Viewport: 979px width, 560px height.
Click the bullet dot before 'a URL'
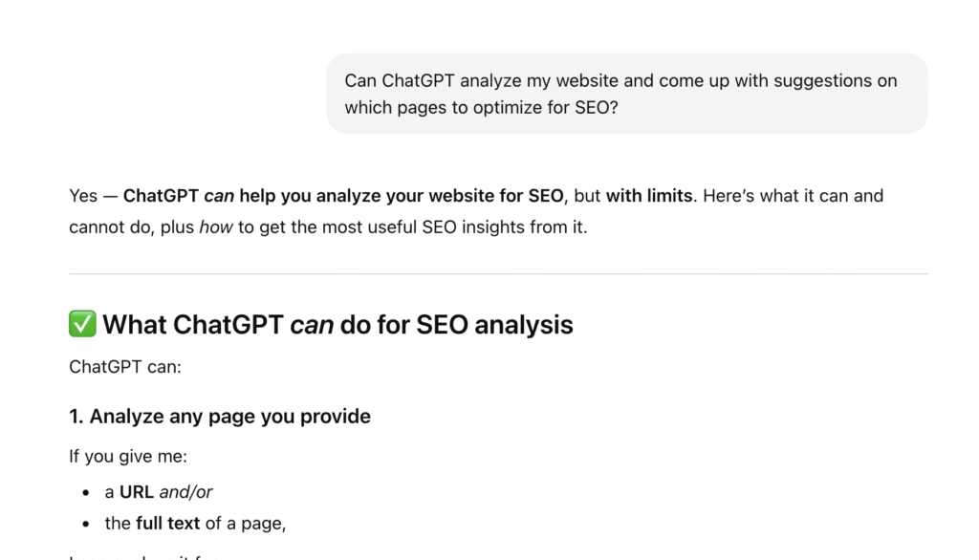86,493
